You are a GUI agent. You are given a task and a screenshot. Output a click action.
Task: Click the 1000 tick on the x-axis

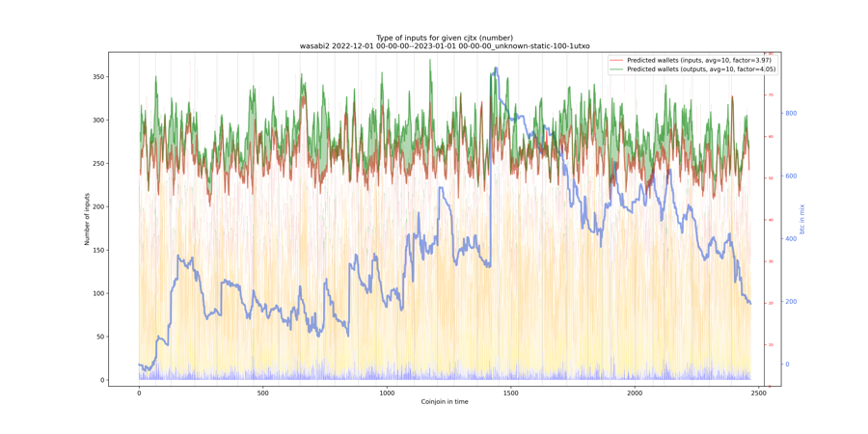pyautogui.click(x=387, y=393)
